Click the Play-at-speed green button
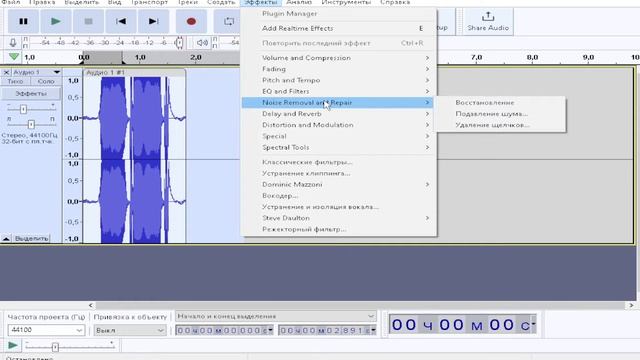 point(13,346)
